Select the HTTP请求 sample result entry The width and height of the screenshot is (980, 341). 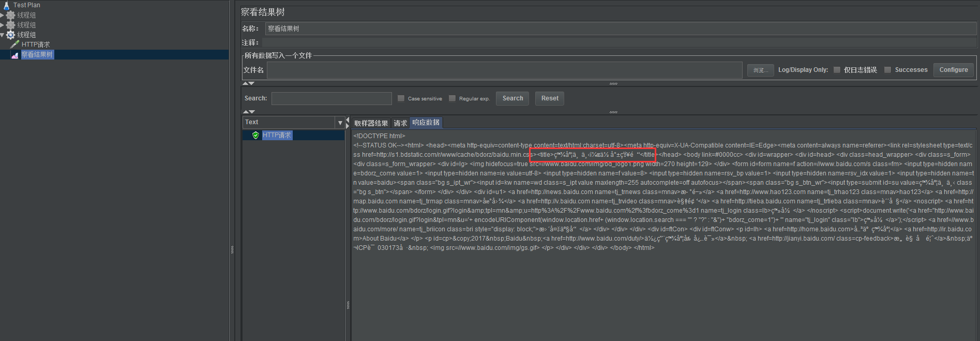[277, 135]
